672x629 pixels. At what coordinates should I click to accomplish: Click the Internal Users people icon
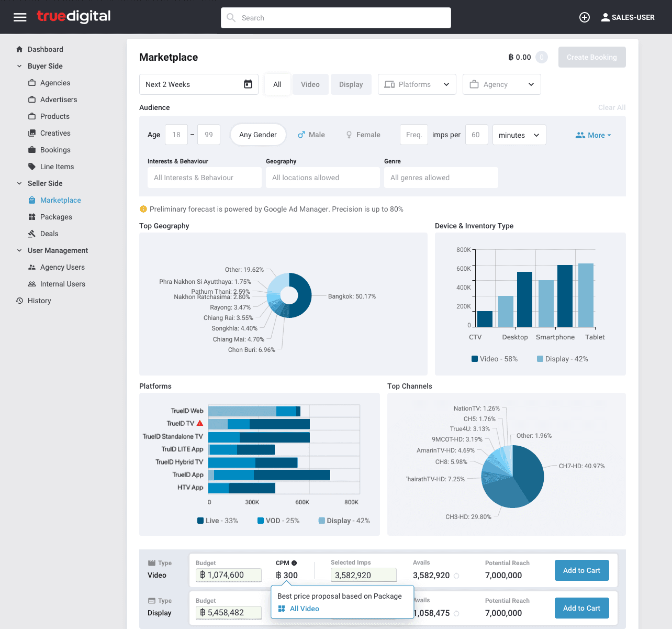tap(32, 284)
